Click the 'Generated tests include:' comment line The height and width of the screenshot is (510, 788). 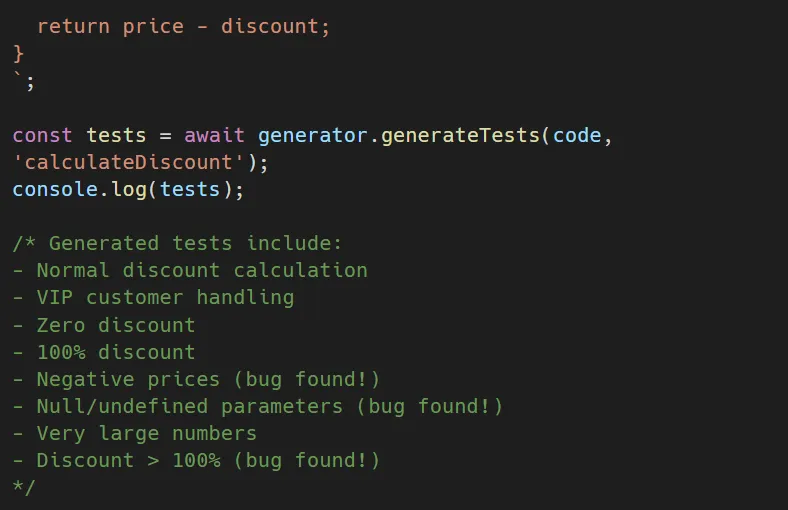pos(195,243)
